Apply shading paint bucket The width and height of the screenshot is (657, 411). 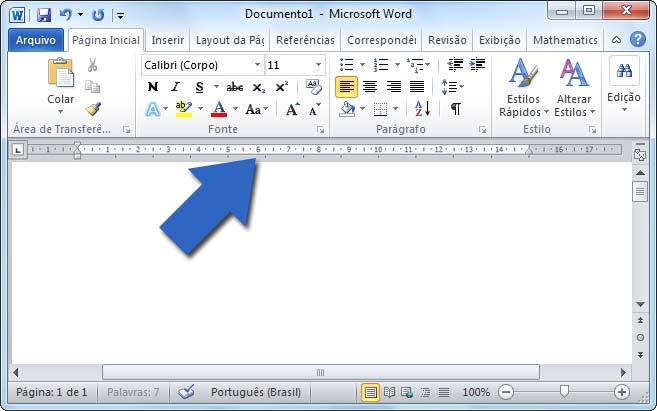[x=347, y=109]
